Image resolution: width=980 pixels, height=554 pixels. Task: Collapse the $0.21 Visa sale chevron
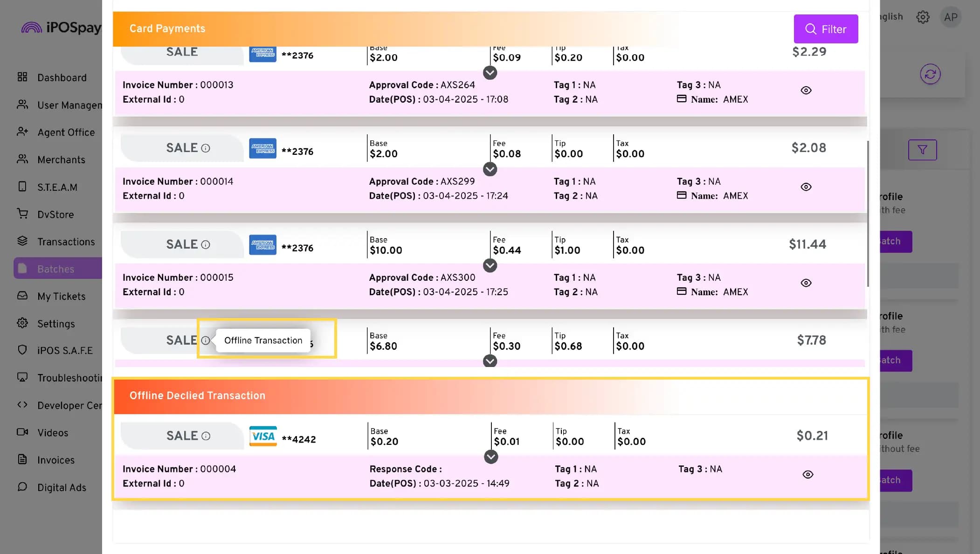(490, 457)
